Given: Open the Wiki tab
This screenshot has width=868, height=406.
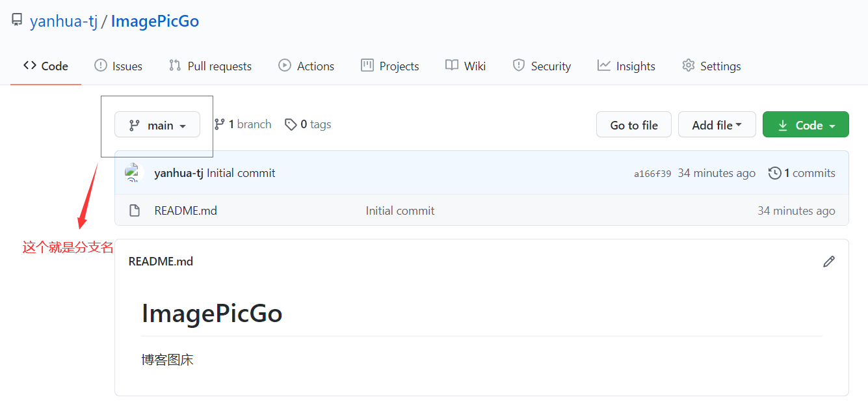Looking at the screenshot, I should pyautogui.click(x=466, y=66).
